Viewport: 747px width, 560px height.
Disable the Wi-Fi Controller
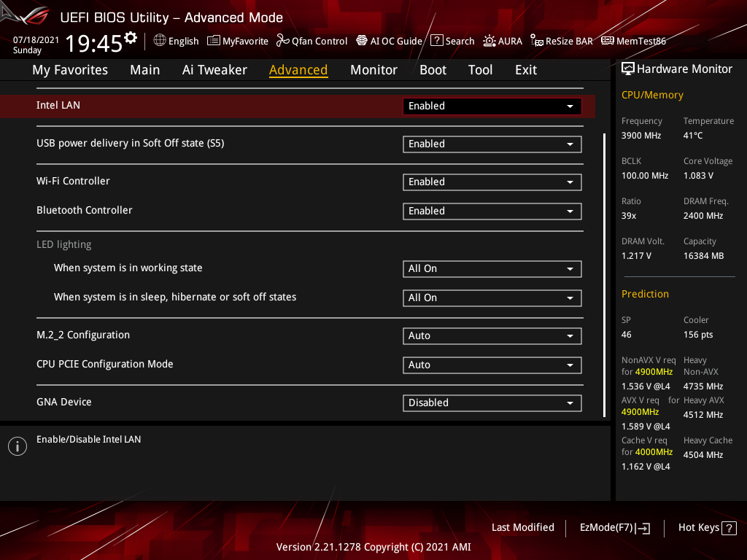(x=492, y=182)
